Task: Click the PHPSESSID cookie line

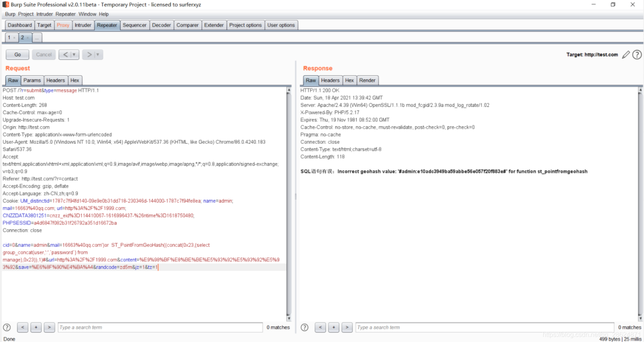Action: click(x=60, y=223)
